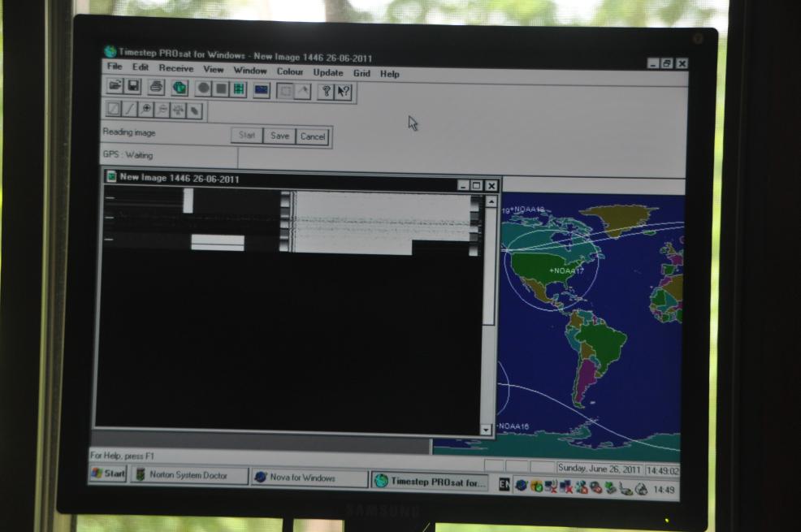Close the New Image child window

coord(491,186)
